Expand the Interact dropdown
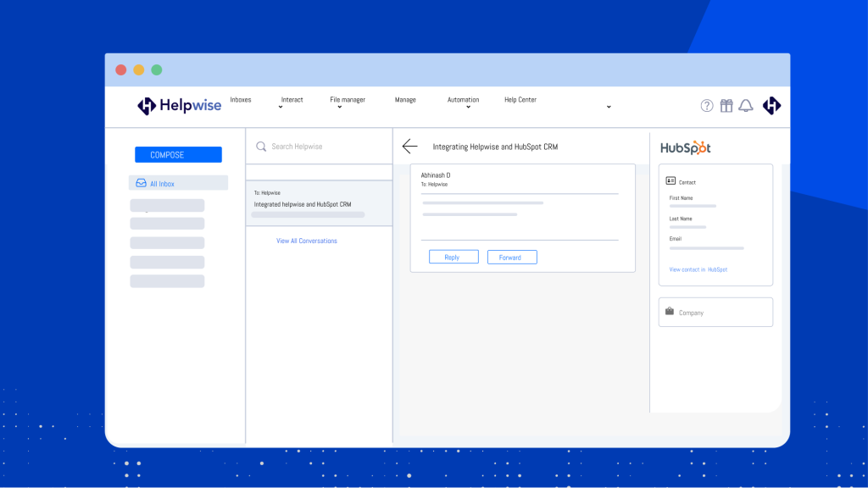The image size is (868, 488). coord(292,102)
